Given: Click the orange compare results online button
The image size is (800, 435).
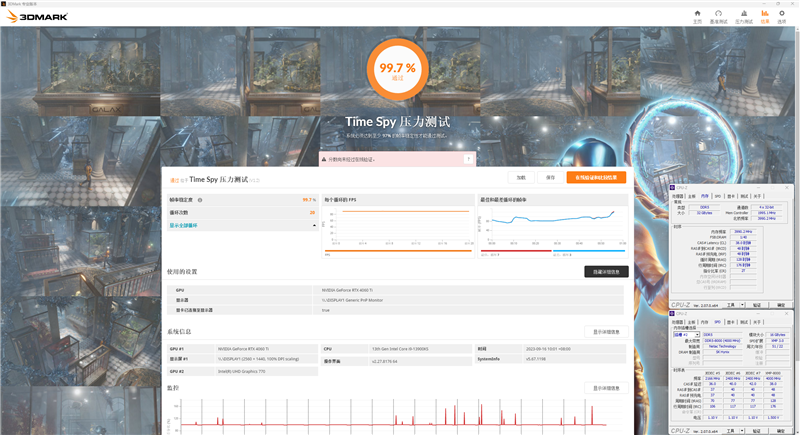Looking at the screenshot, I should (596, 177).
